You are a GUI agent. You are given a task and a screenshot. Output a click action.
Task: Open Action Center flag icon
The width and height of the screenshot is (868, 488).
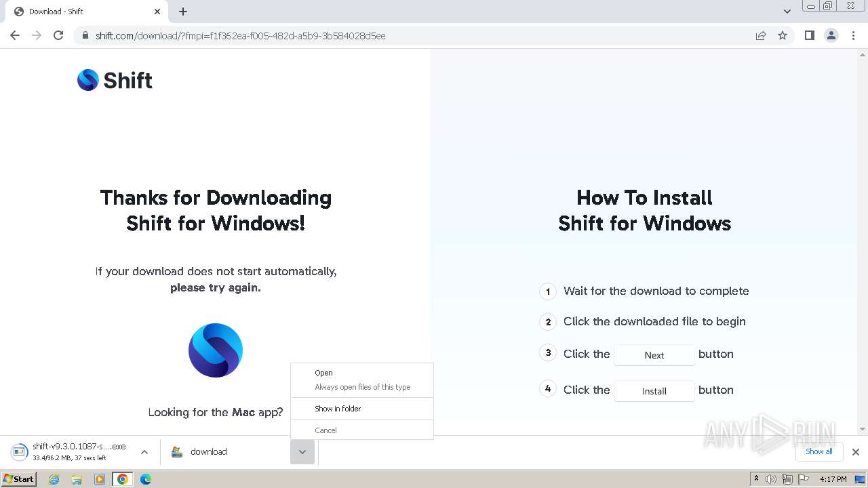804,479
